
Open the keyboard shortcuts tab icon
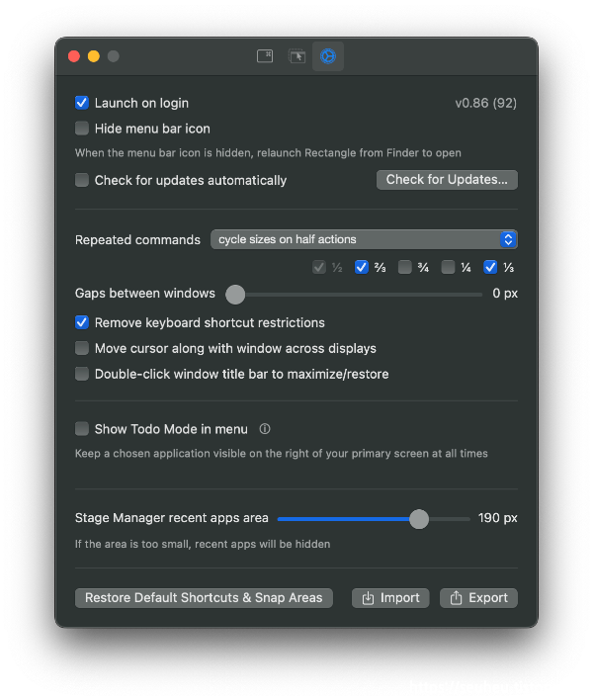[265, 56]
